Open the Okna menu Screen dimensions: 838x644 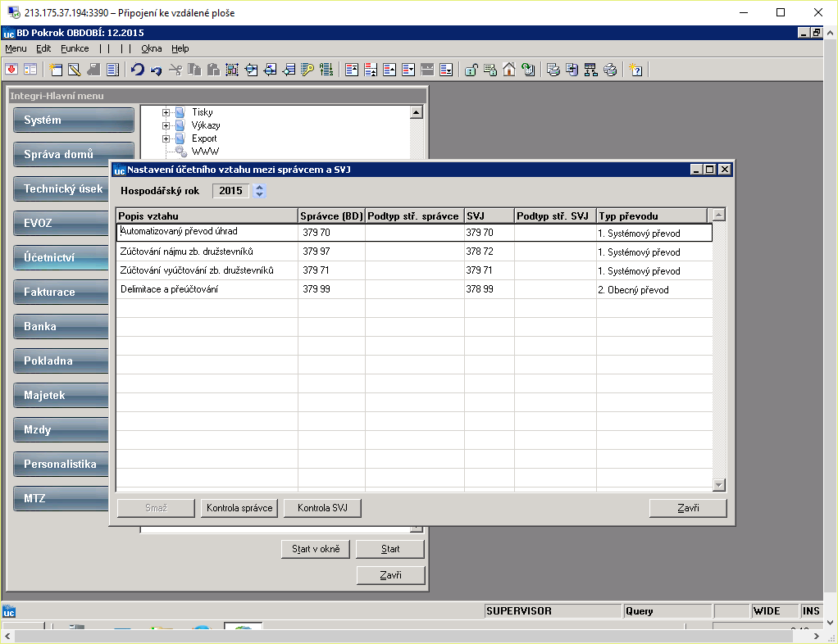(x=151, y=48)
